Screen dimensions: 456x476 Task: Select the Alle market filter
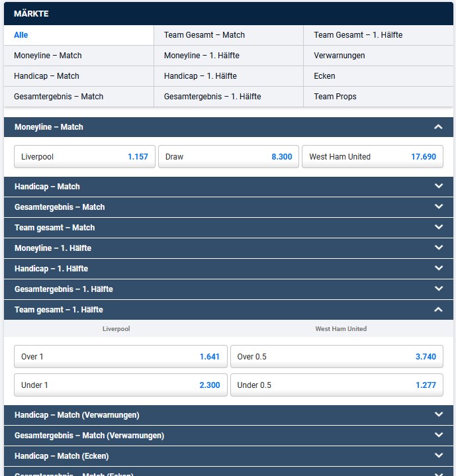[21, 35]
